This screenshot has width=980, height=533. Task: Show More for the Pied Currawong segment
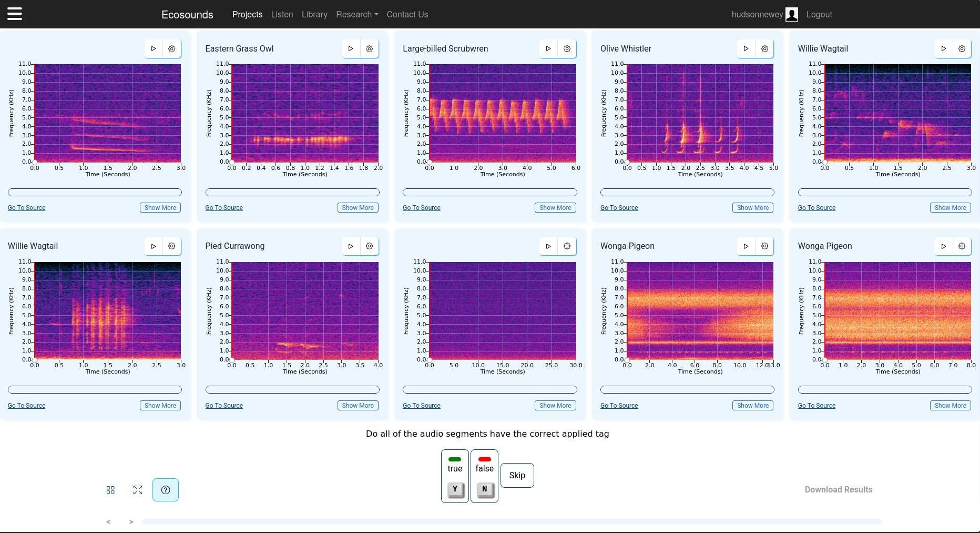click(358, 405)
